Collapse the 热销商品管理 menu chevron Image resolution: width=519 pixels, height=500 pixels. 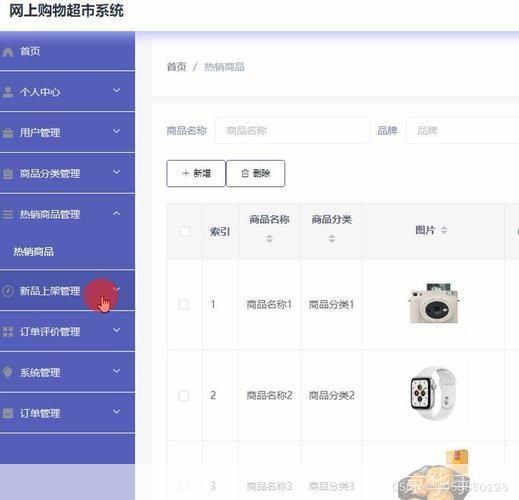(116, 213)
